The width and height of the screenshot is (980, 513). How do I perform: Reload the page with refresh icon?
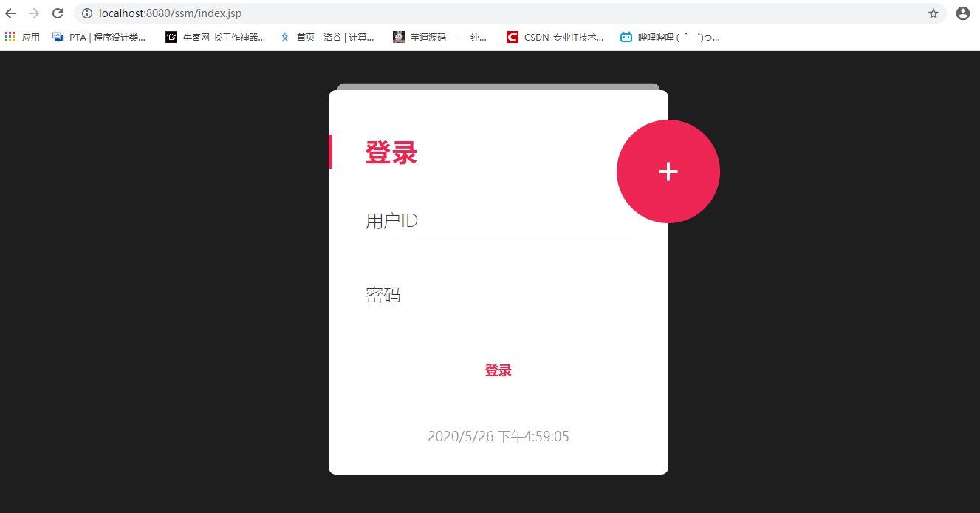click(x=58, y=13)
